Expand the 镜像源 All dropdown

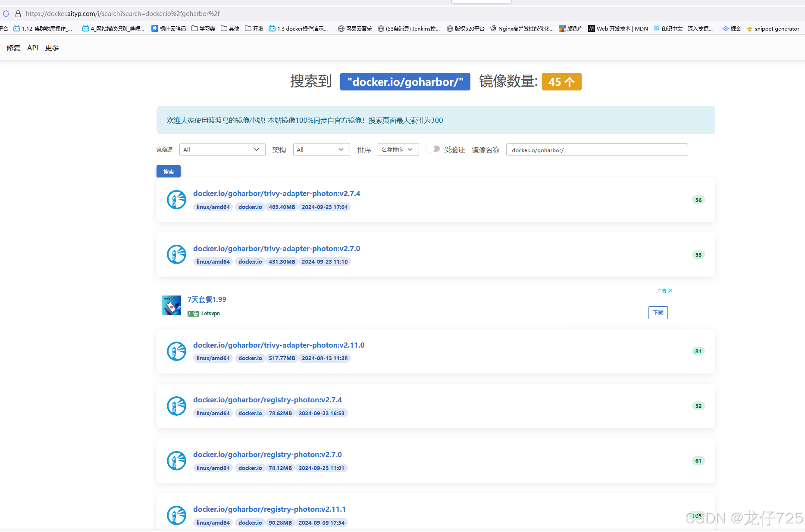222,149
